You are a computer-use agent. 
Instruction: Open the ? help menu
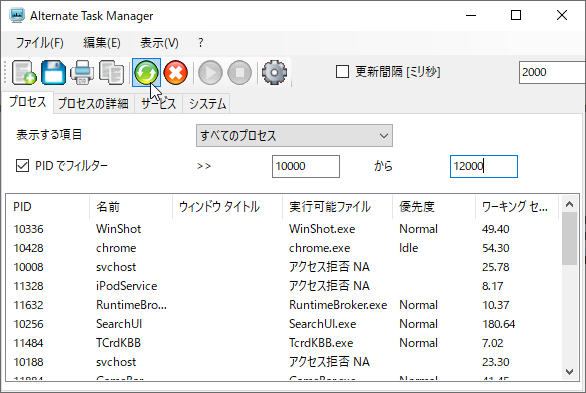(x=201, y=43)
